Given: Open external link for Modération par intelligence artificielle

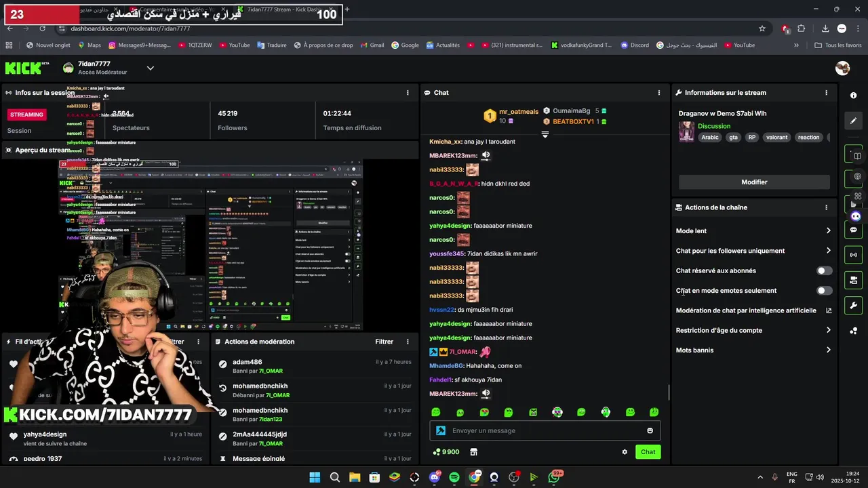Looking at the screenshot, I should point(829,310).
